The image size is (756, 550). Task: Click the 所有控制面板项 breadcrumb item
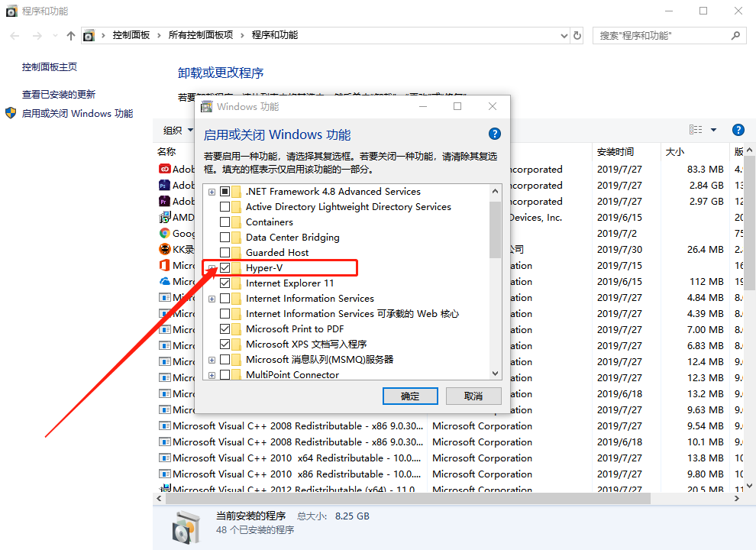[201, 35]
